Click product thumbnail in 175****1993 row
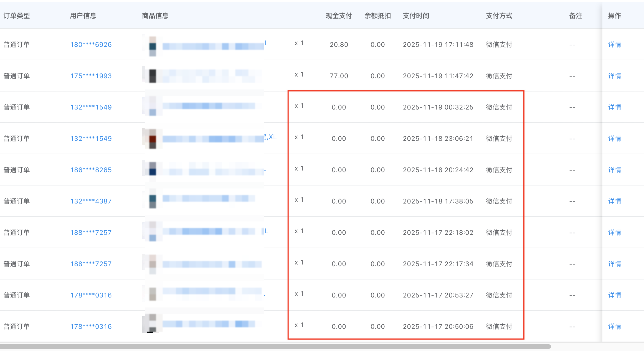644x351 pixels. [152, 76]
